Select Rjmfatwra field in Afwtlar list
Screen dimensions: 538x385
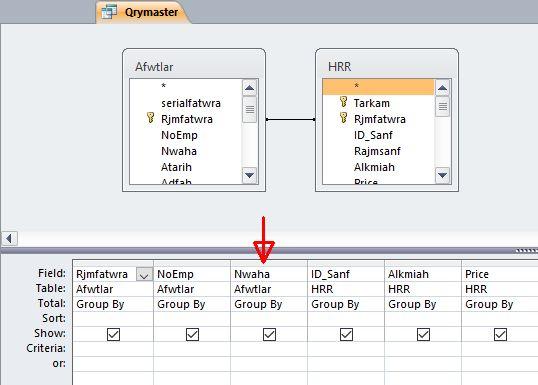click(187, 119)
